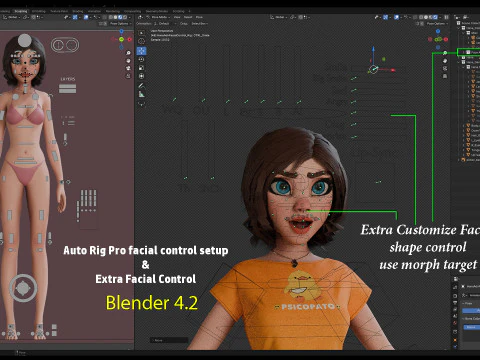Collapse first collection under Scene Collection in outliner
This screenshot has height=360, width=480.
(459, 28)
